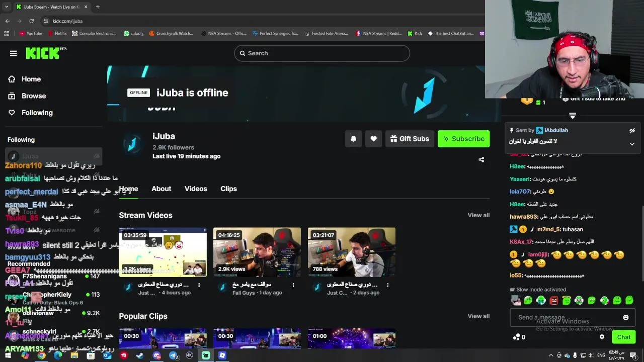Open the tab search dropdown arrow
644x362 pixels.
(x=7, y=7)
